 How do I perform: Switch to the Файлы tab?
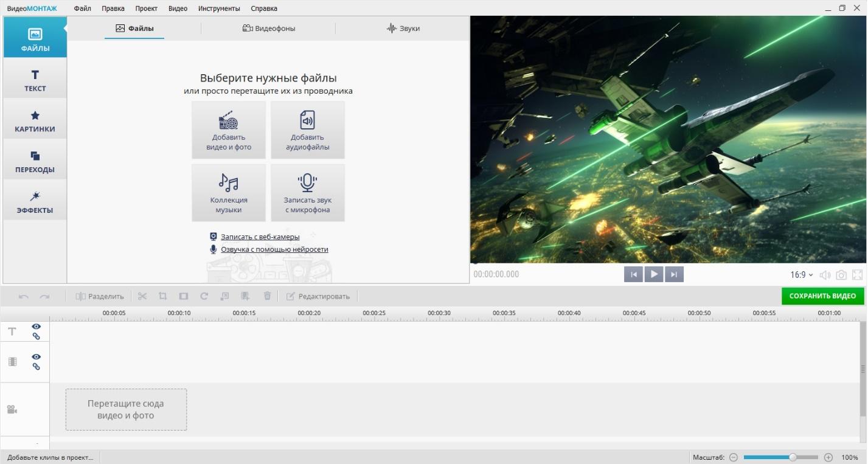[x=134, y=28]
